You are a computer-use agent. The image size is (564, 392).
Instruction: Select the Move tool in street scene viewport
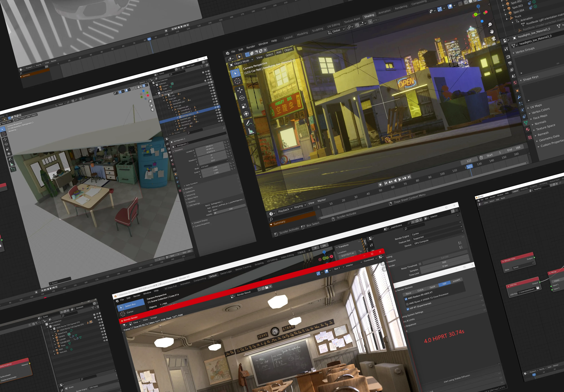[x=240, y=90]
